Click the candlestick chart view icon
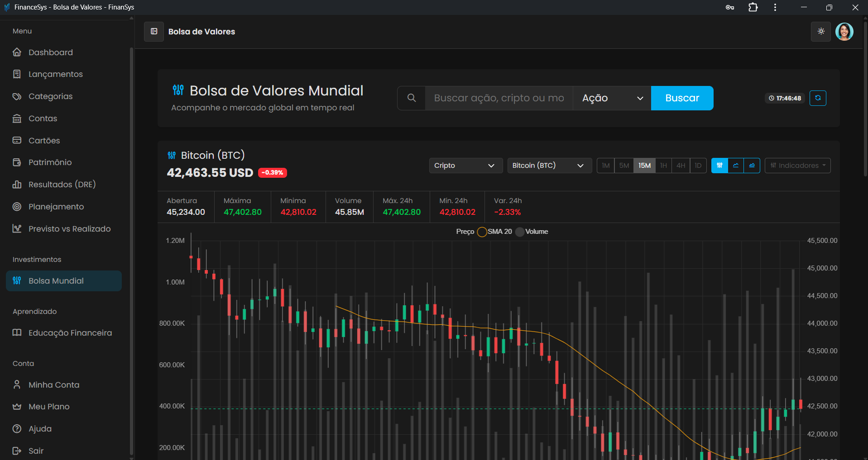This screenshot has width=868, height=460. pyautogui.click(x=719, y=166)
